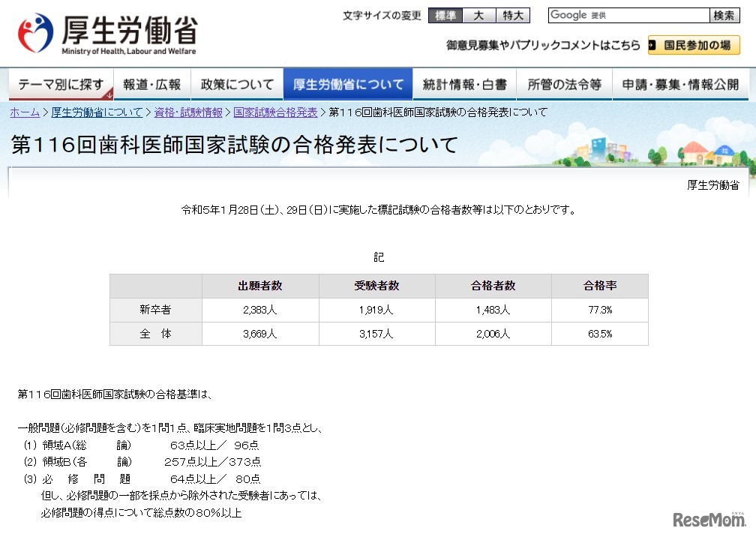Click the page heading 第116回歯科医師国家試験の合格発表について

click(x=234, y=145)
